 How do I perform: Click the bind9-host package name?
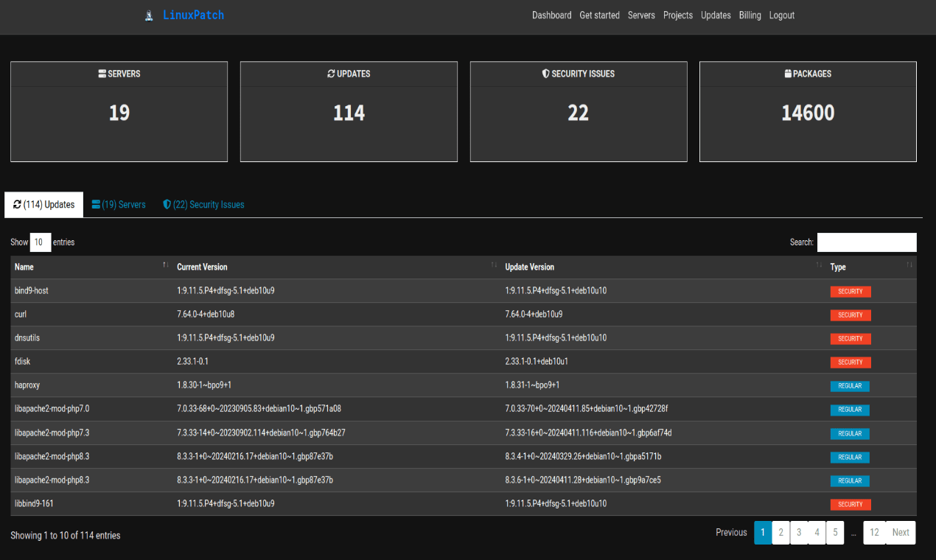click(32, 290)
